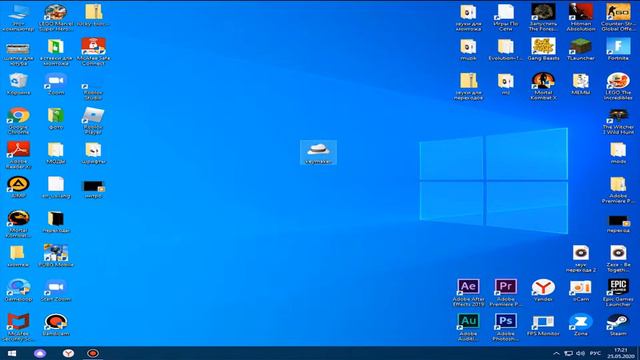The width and height of the screenshot is (640, 360).
Task: Select the oCam recorder shortcut
Action: [x=581, y=291]
